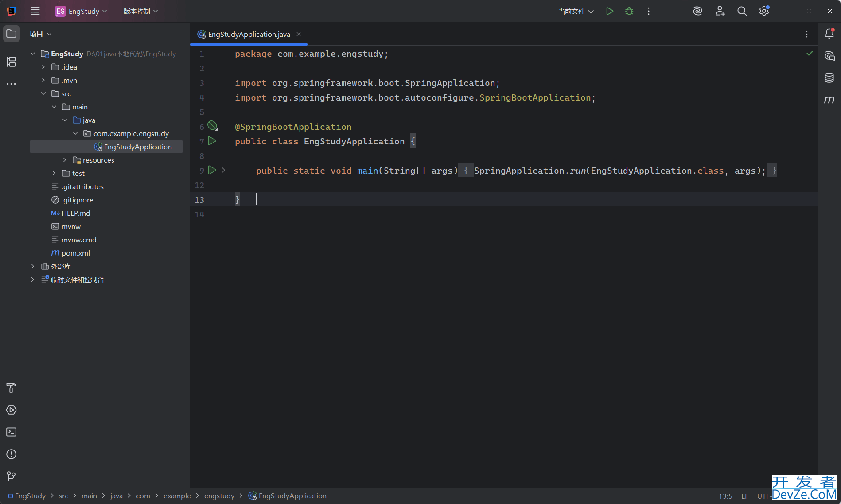The width and height of the screenshot is (841, 504).
Task: Click the src breadcrumb
Action: 63,496
